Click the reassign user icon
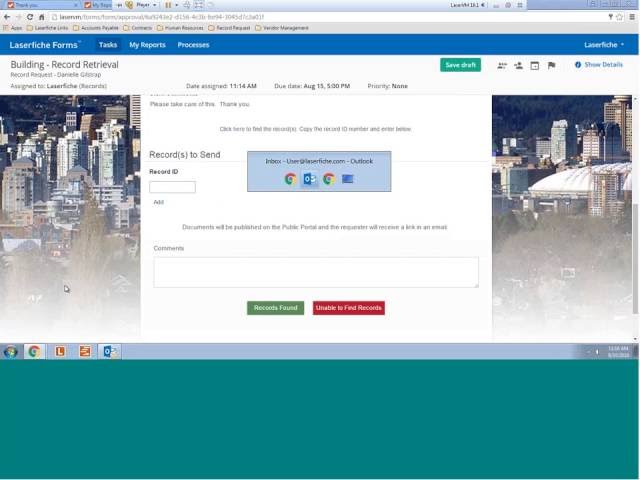The width and height of the screenshot is (640, 480). 518,65
